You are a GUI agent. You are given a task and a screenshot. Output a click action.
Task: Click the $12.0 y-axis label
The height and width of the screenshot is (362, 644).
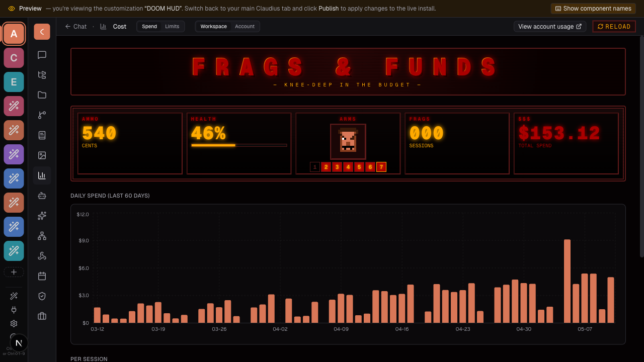pos(83,215)
